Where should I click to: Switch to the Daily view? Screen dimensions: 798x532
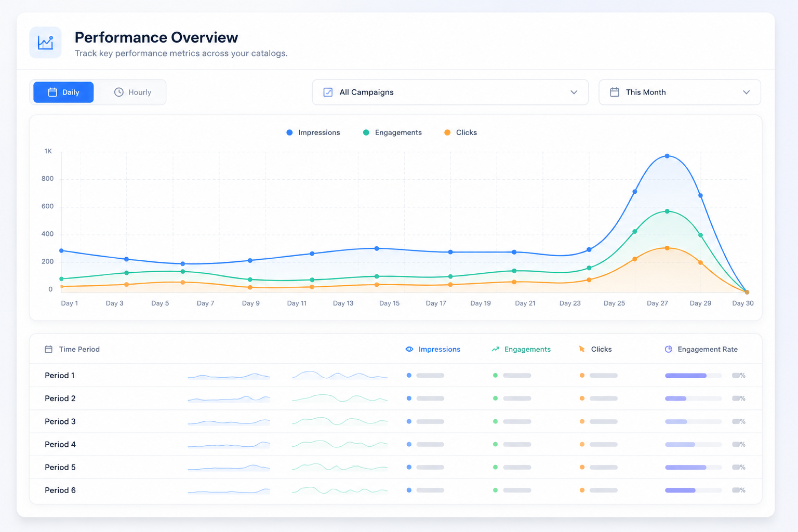point(63,92)
